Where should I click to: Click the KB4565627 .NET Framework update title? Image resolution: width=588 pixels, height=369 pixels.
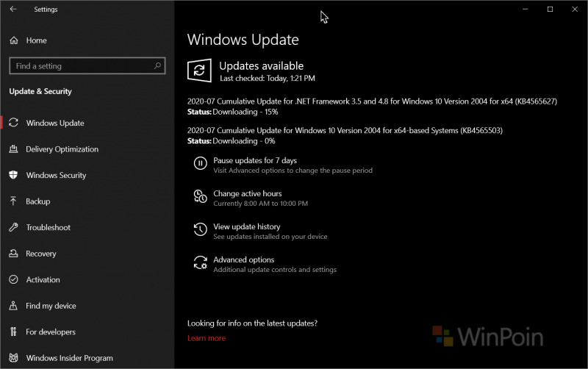[x=373, y=101]
